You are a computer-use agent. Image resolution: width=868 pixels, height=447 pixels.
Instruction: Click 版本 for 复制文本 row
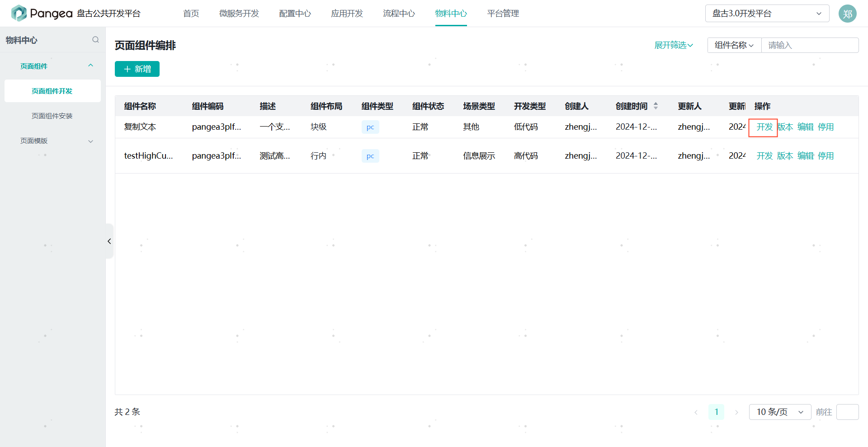tap(785, 127)
